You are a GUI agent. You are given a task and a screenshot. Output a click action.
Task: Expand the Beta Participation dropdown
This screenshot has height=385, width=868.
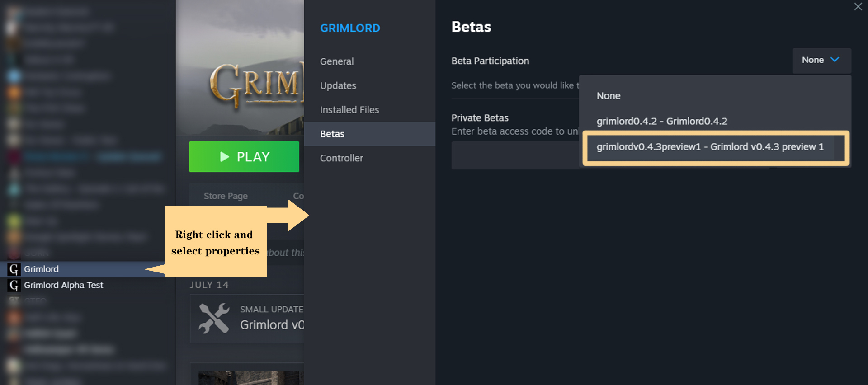pos(821,60)
